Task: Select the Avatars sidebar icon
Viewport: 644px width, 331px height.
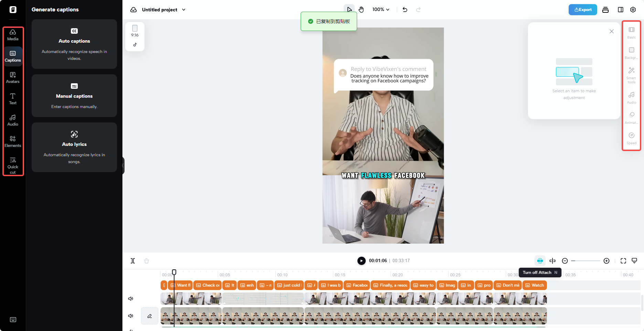Action: pyautogui.click(x=13, y=77)
